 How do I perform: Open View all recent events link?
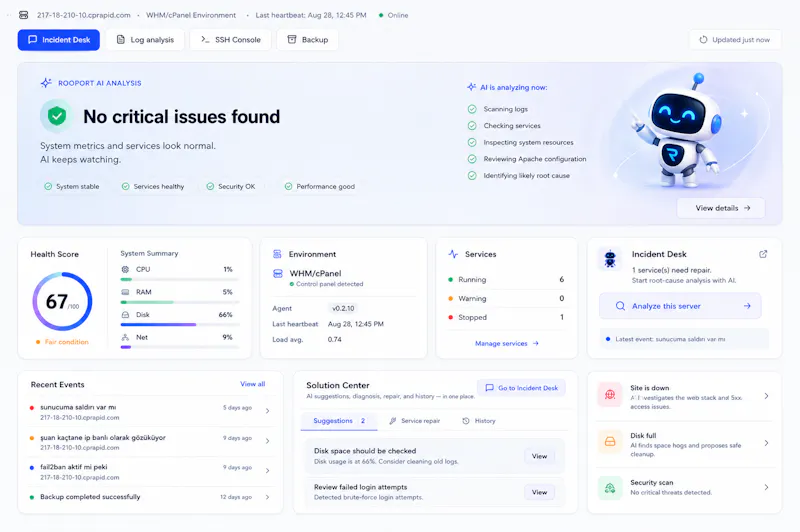click(x=253, y=384)
